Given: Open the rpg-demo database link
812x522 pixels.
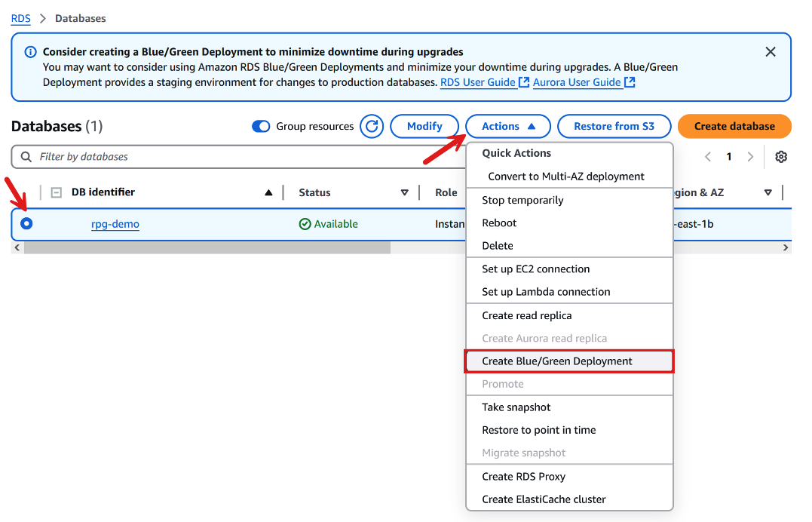Looking at the screenshot, I should (x=115, y=224).
